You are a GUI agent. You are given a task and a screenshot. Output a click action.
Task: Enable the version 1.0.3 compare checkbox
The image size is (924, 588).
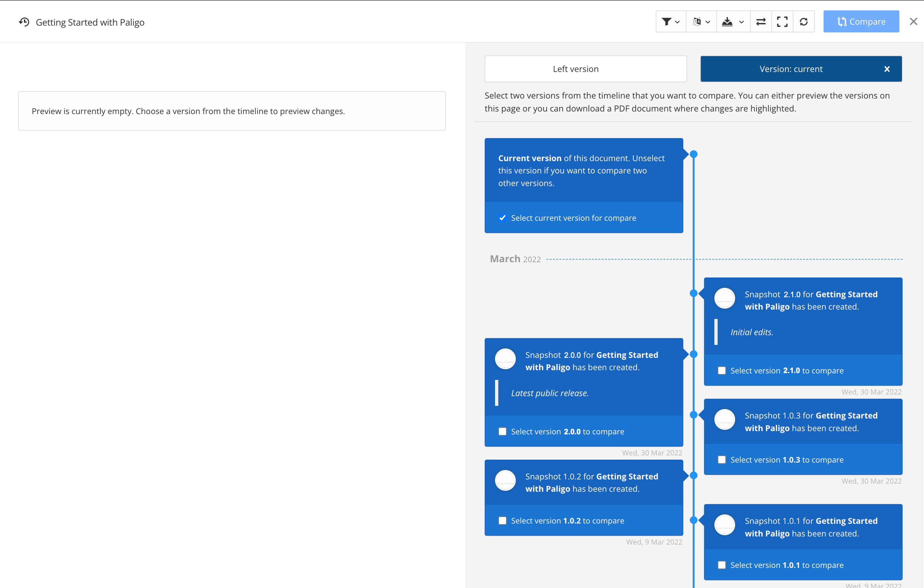(722, 460)
